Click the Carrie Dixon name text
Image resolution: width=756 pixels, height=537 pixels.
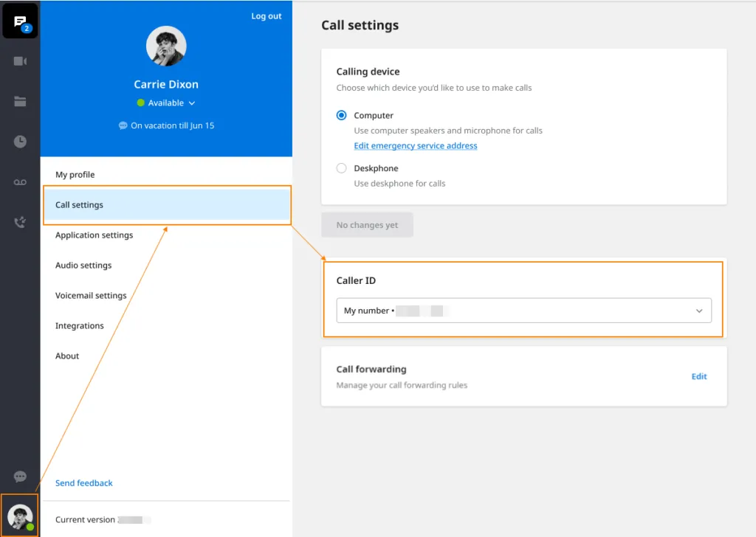(x=166, y=84)
